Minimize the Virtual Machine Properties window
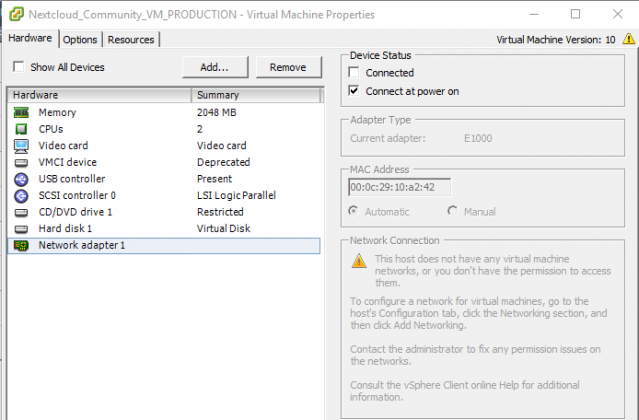The height and width of the screenshot is (420, 639). (x=534, y=14)
